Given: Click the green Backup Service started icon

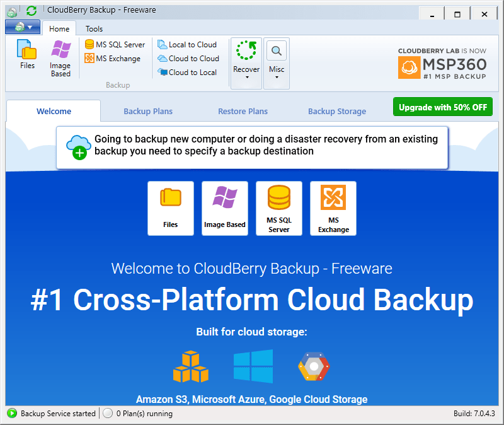Looking at the screenshot, I should click(x=12, y=414).
